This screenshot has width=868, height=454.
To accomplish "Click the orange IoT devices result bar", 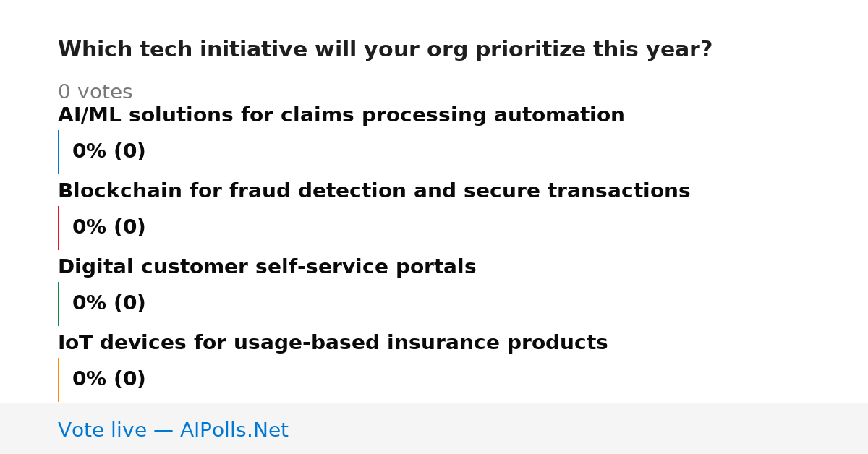I will pyautogui.click(x=58, y=380).
